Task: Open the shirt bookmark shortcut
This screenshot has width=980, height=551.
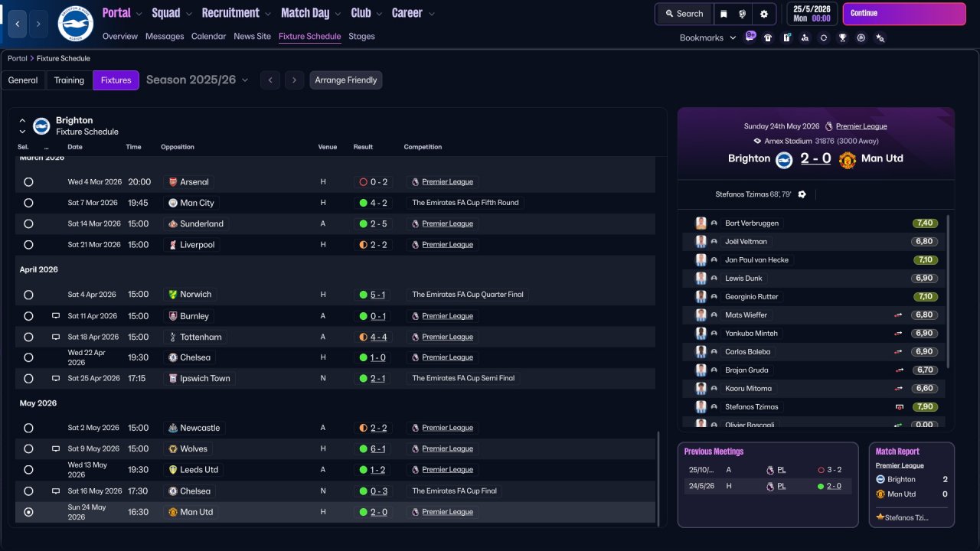Action: pos(768,37)
